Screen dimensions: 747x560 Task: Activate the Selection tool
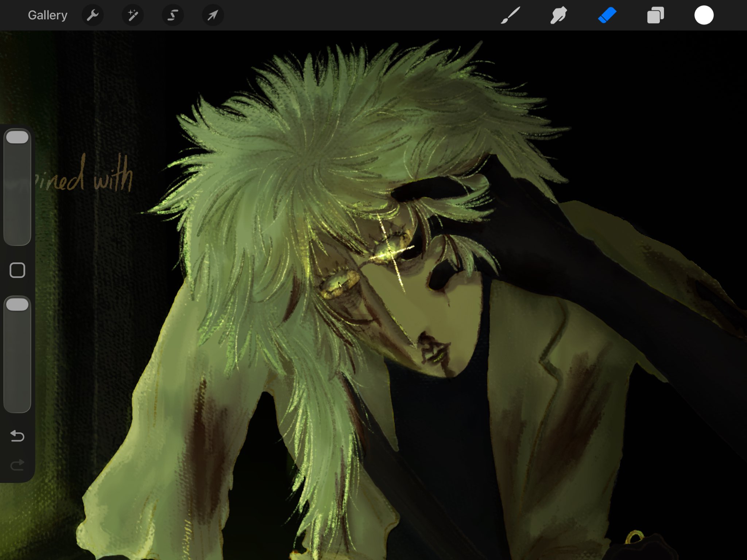tap(173, 15)
